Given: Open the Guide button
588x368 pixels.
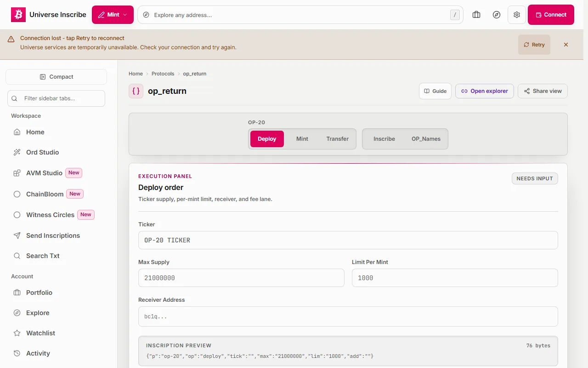Looking at the screenshot, I should coord(435,91).
